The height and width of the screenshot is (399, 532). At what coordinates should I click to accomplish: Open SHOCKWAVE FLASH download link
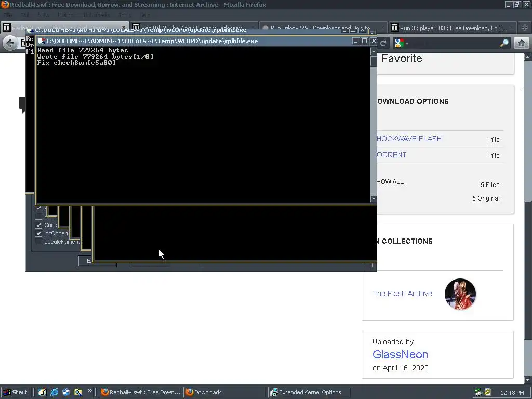pos(409,139)
